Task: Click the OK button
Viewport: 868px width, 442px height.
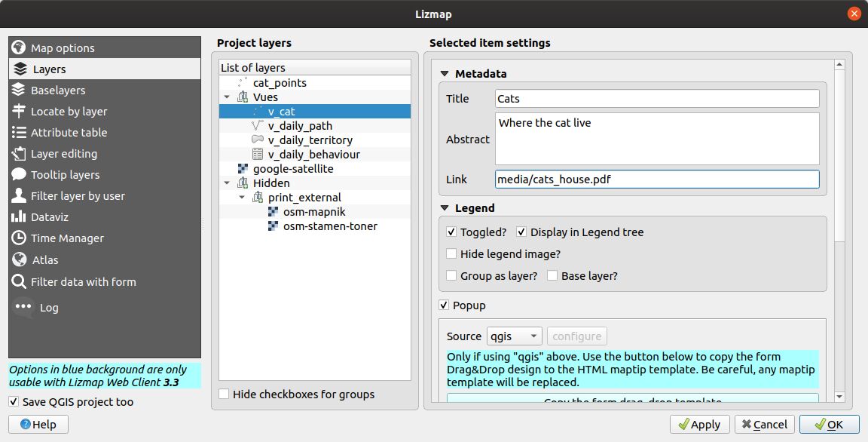Action: click(x=830, y=425)
